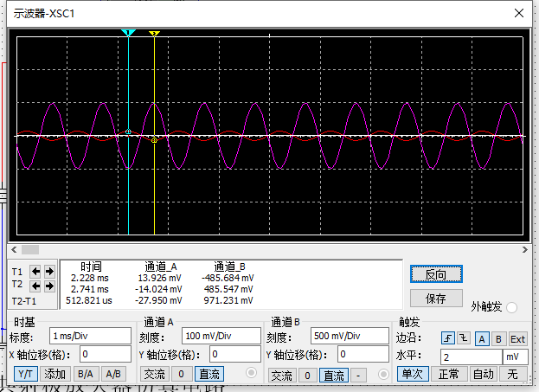Click channel B value 485.547 mV
The image size is (539, 392).
coord(228,289)
